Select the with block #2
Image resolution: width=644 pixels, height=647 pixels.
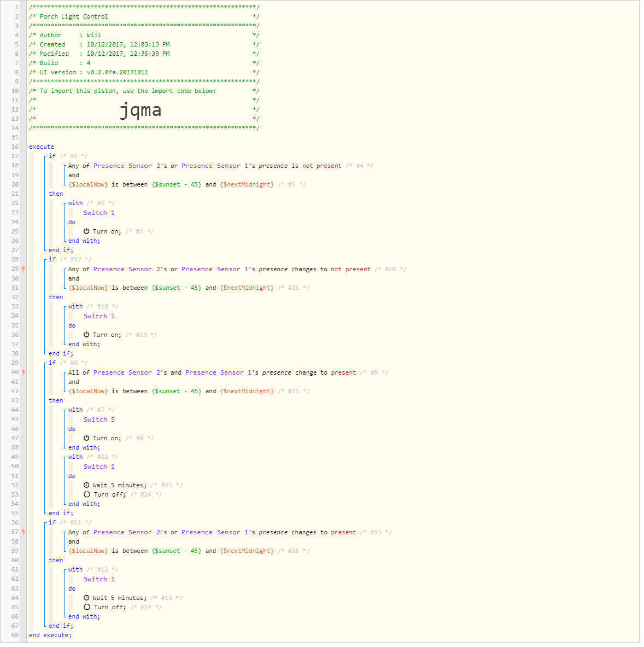tap(76, 204)
